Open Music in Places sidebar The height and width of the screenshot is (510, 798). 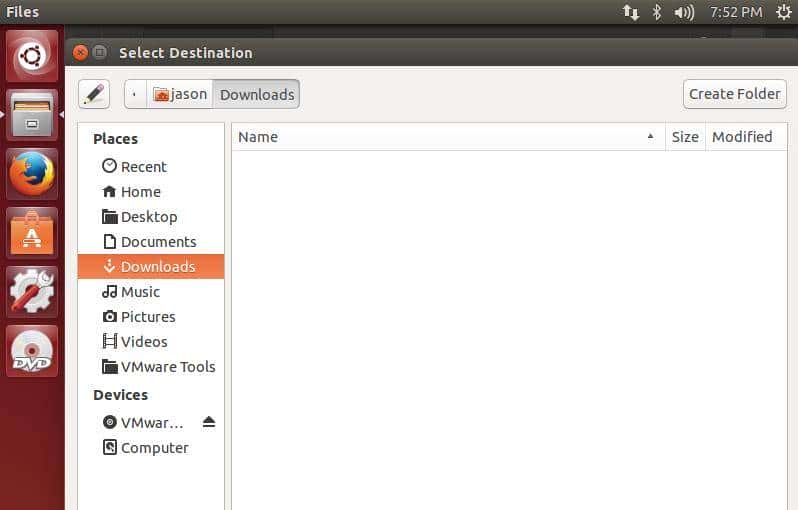151,292
